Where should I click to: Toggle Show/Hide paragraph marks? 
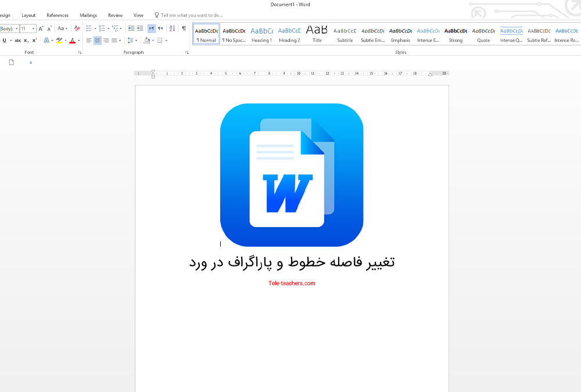point(184,28)
